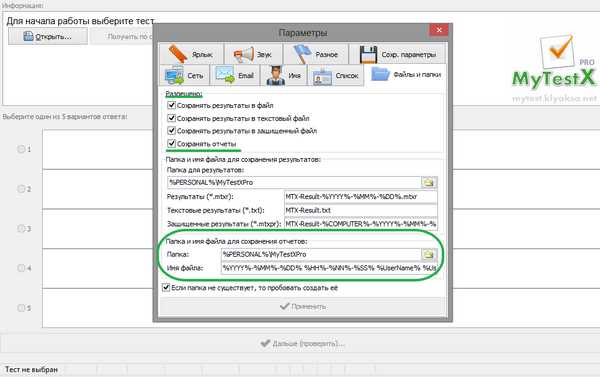Close the Параметры dialog
Screen dimensions: 600x377
pos(439,30)
